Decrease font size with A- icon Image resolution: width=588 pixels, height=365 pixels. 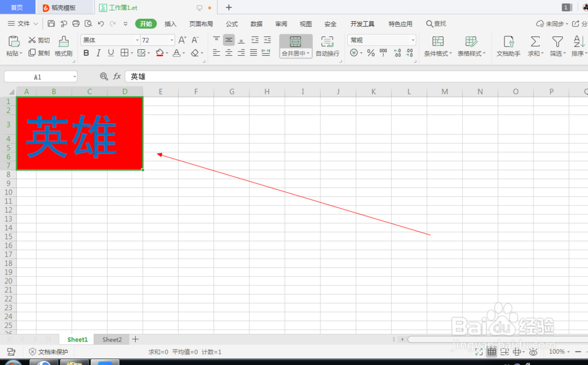pyautogui.click(x=195, y=40)
